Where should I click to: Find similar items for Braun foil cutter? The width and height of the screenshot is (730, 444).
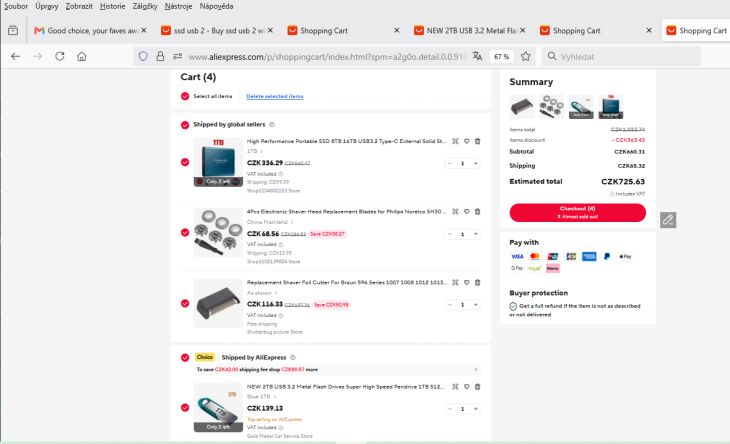455,283
